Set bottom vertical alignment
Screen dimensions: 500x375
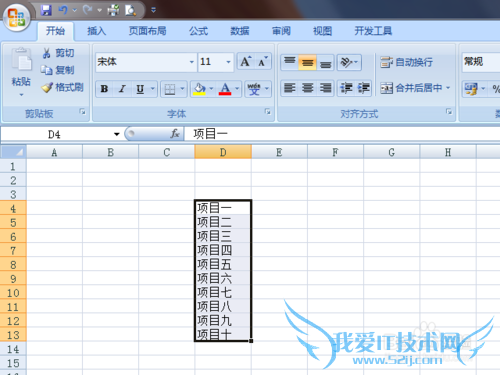tap(325, 62)
